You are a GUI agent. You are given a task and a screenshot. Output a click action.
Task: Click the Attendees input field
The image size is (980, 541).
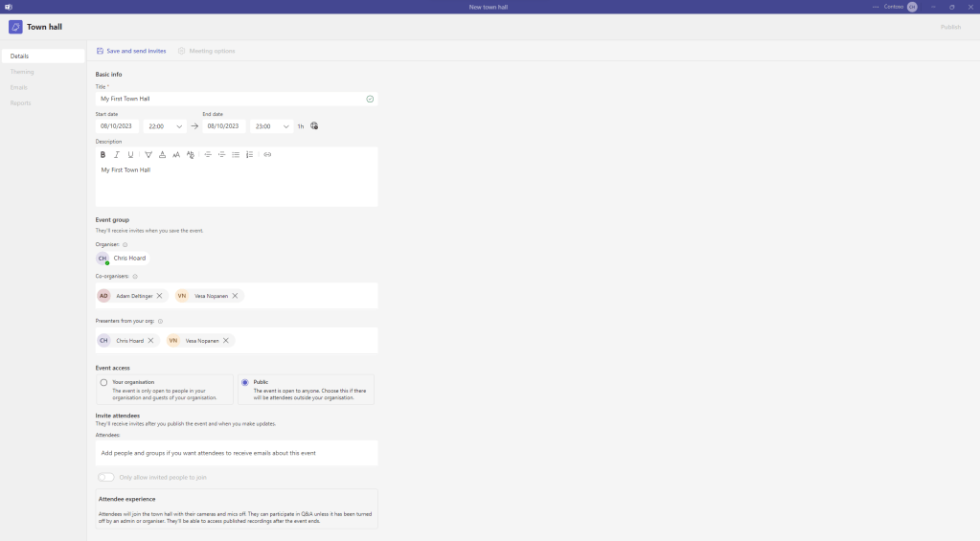pos(237,453)
